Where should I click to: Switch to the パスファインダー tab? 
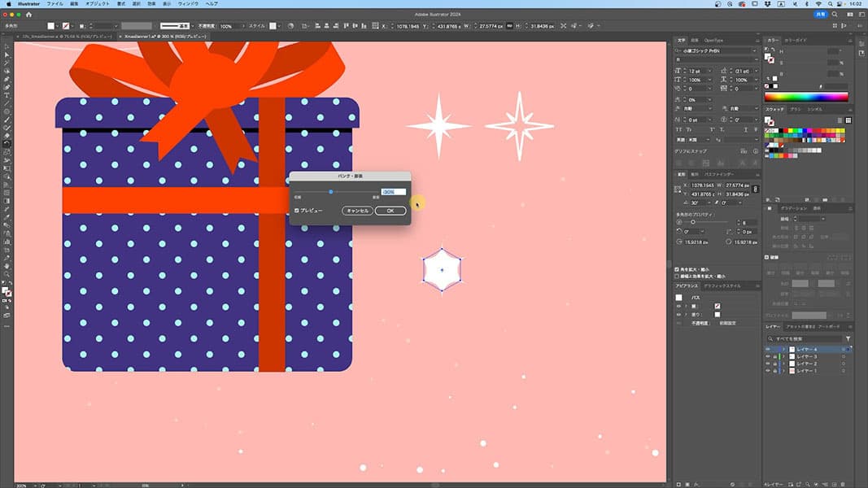(x=720, y=174)
